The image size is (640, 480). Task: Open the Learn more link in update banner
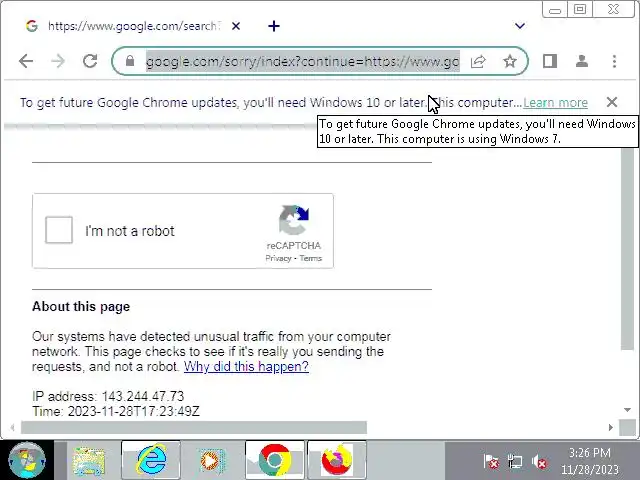point(556,102)
